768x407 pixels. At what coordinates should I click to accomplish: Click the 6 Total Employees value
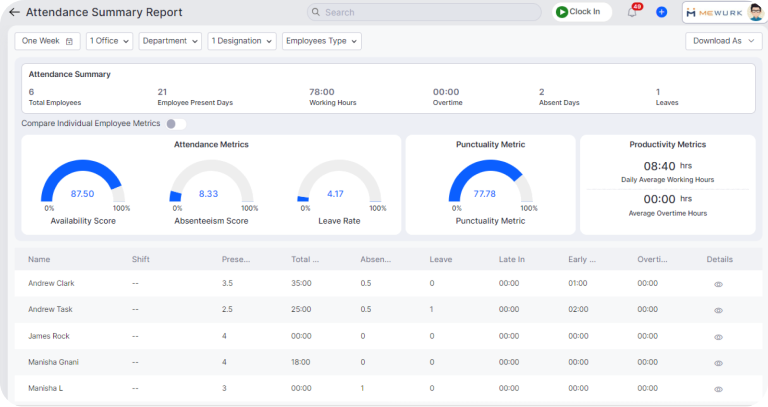point(31,92)
